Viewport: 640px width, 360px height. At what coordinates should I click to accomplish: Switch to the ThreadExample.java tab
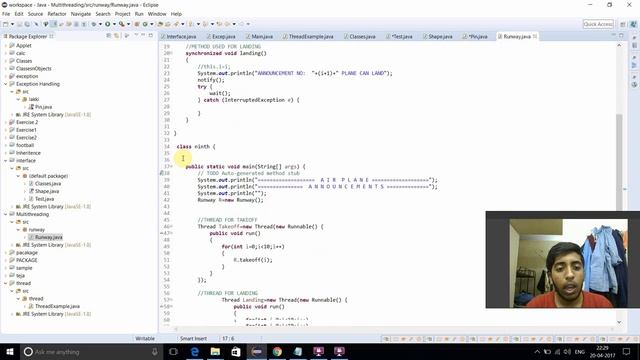pos(308,36)
